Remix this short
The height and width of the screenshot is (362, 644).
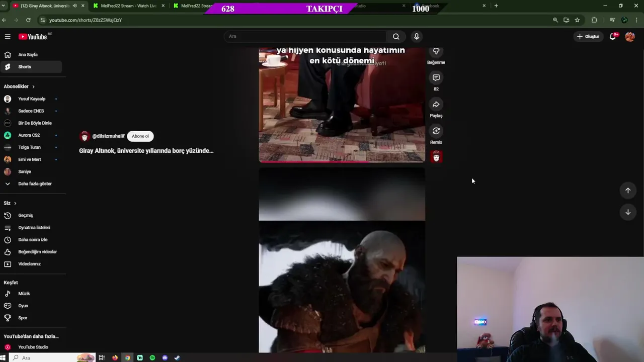pos(436,131)
